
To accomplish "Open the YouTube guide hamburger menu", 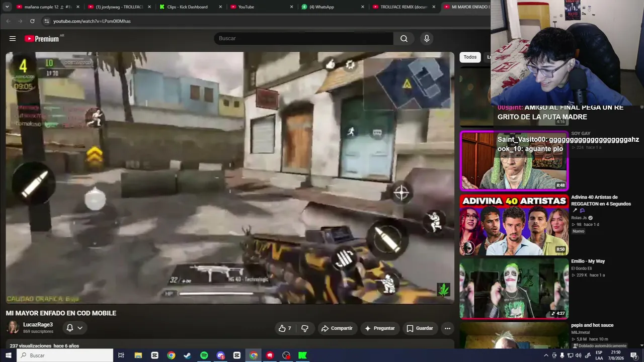I will pyautogui.click(x=13, y=39).
